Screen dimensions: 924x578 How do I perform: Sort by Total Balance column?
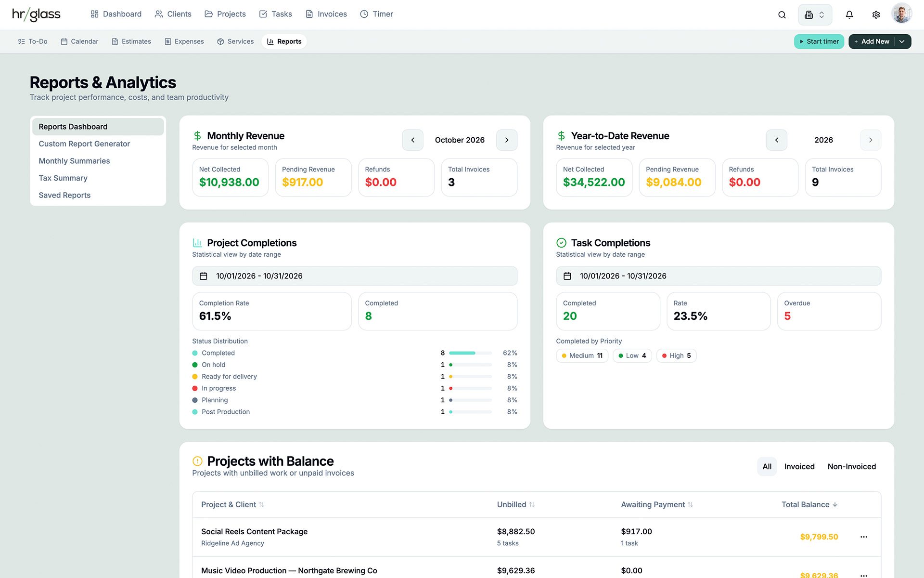click(x=809, y=505)
